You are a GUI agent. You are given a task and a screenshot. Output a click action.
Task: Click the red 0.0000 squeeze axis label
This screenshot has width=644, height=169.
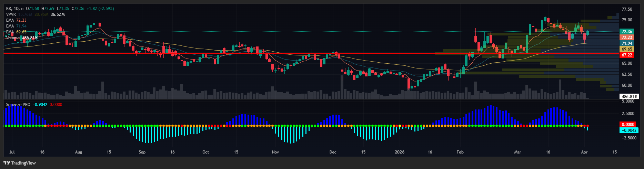pyautogui.click(x=628, y=125)
